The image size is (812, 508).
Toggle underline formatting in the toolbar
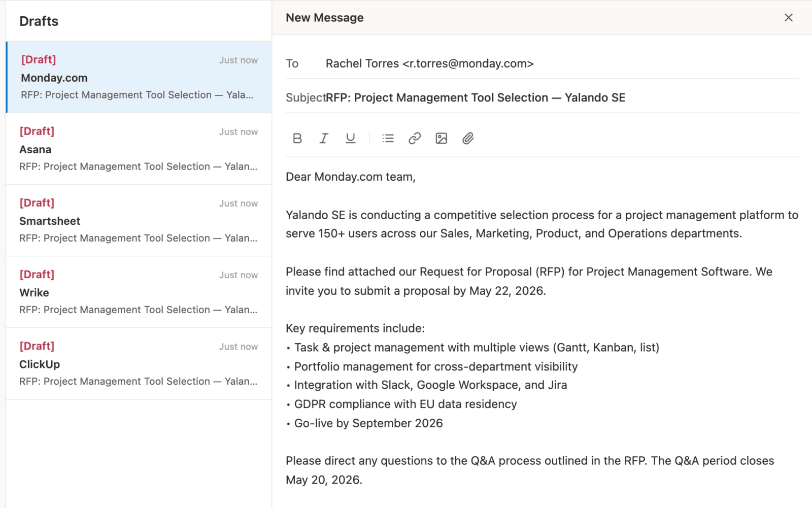click(x=350, y=138)
